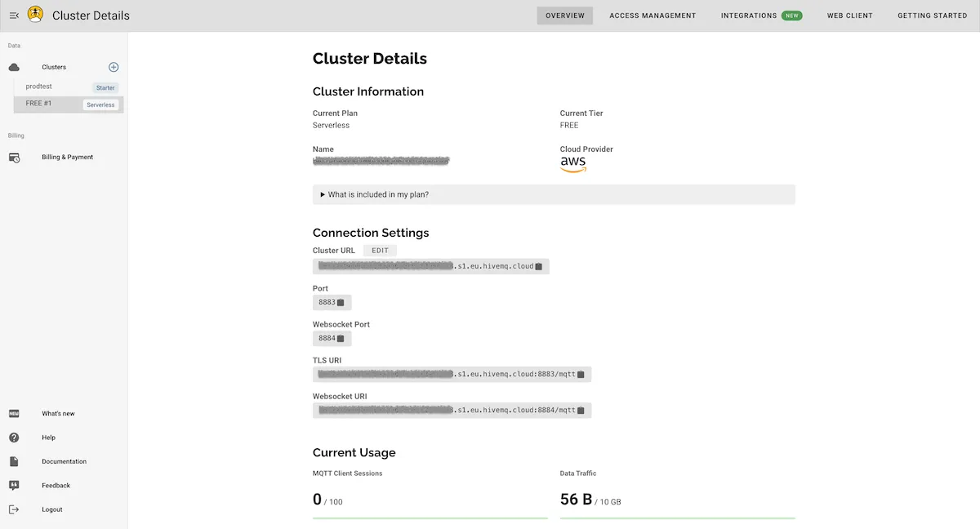Viewport: 980px width, 529px height.
Task: Open the Help link
Action: [x=48, y=438]
